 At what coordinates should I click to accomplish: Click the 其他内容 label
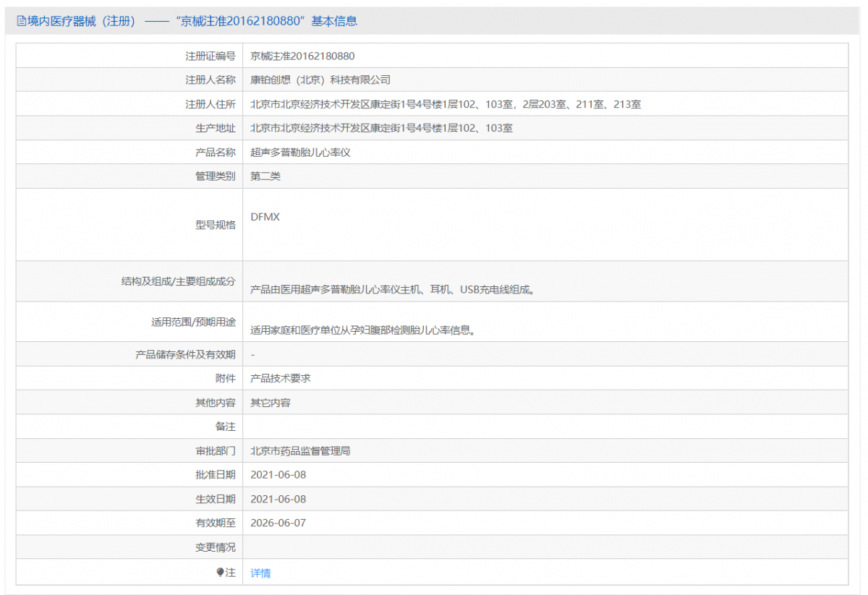pyautogui.click(x=216, y=403)
